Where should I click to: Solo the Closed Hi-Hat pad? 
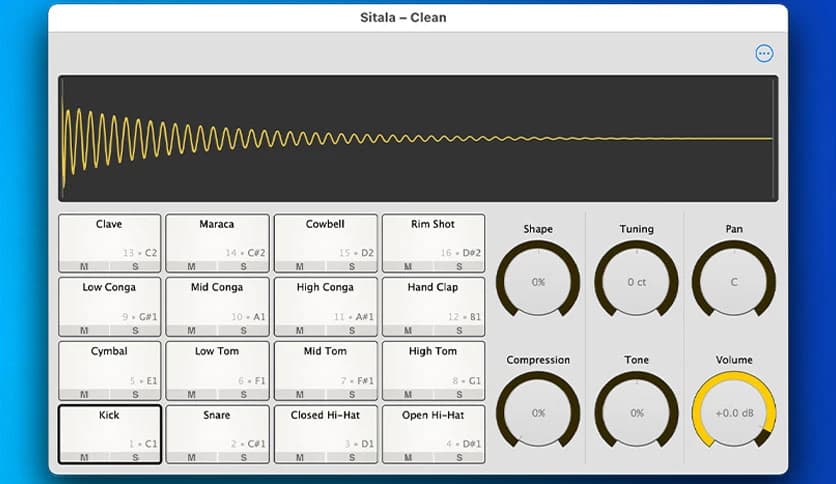pyautogui.click(x=351, y=457)
